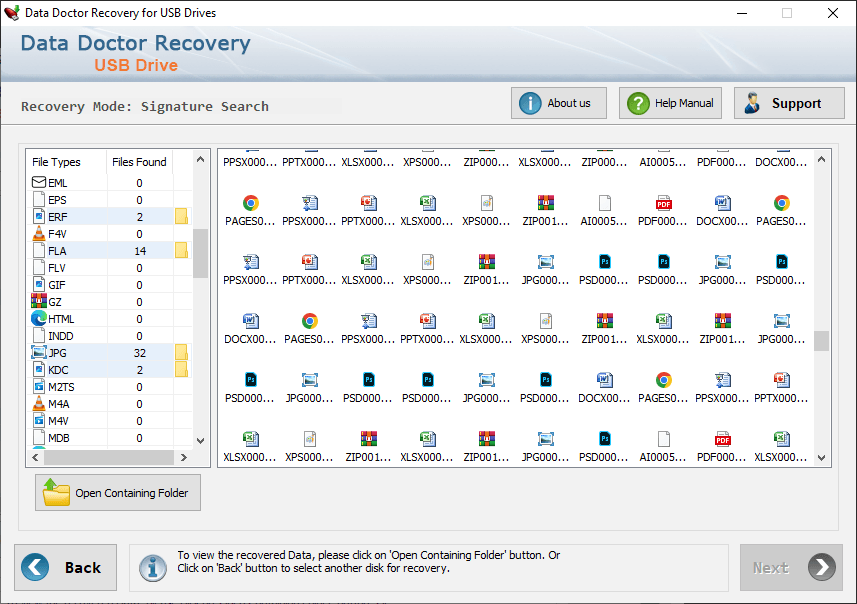Click the file types list scroll-down arrow
Viewport: 857px width, 604px height.
(200, 441)
